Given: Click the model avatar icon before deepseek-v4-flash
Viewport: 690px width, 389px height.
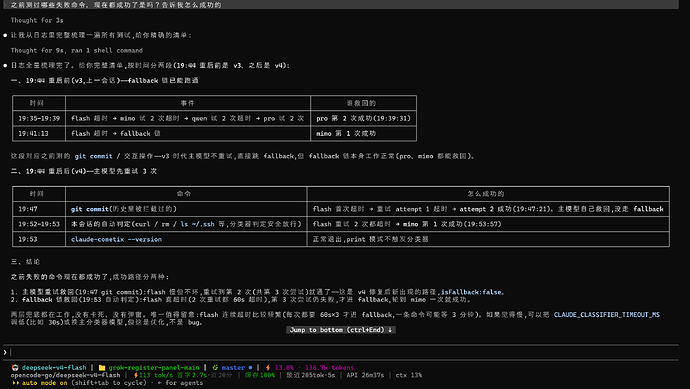Looking at the screenshot, I should tap(15, 367).
